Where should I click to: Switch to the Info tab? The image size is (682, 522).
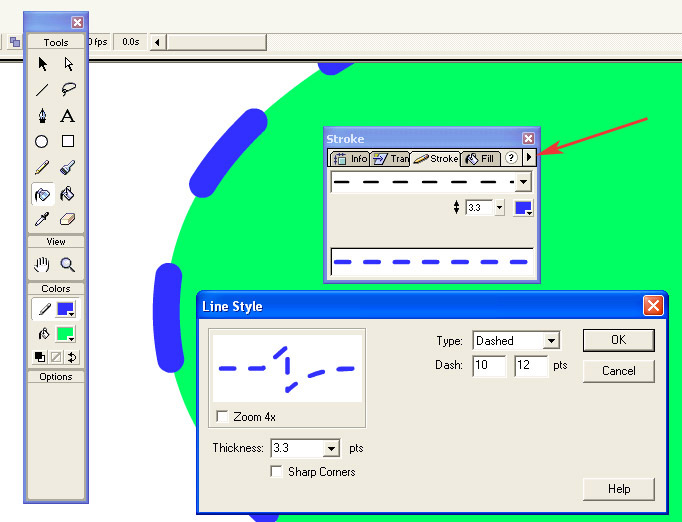(351, 159)
